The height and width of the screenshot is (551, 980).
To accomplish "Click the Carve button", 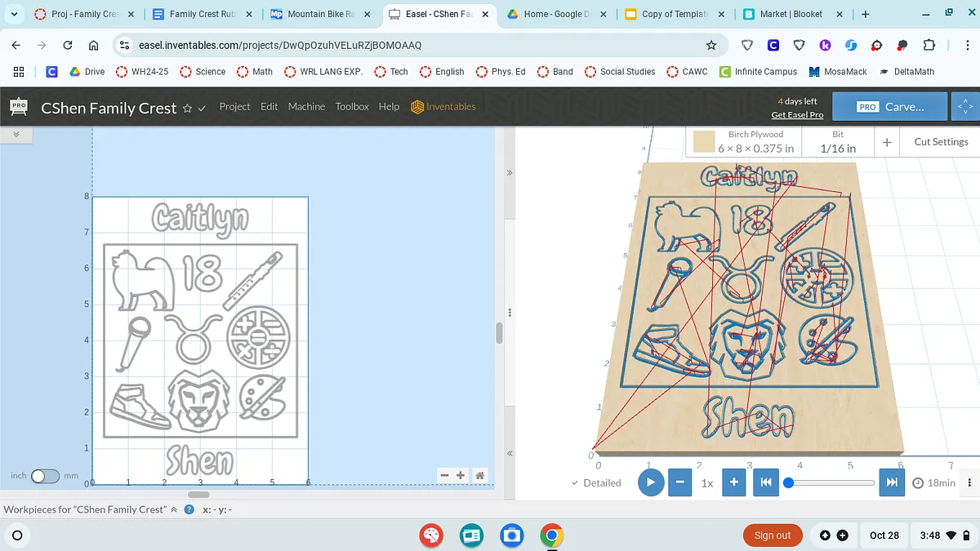I will coord(890,107).
